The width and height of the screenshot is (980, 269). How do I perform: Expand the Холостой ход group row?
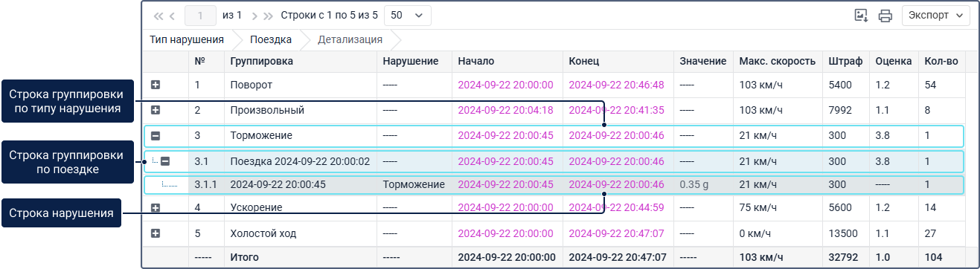click(156, 233)
